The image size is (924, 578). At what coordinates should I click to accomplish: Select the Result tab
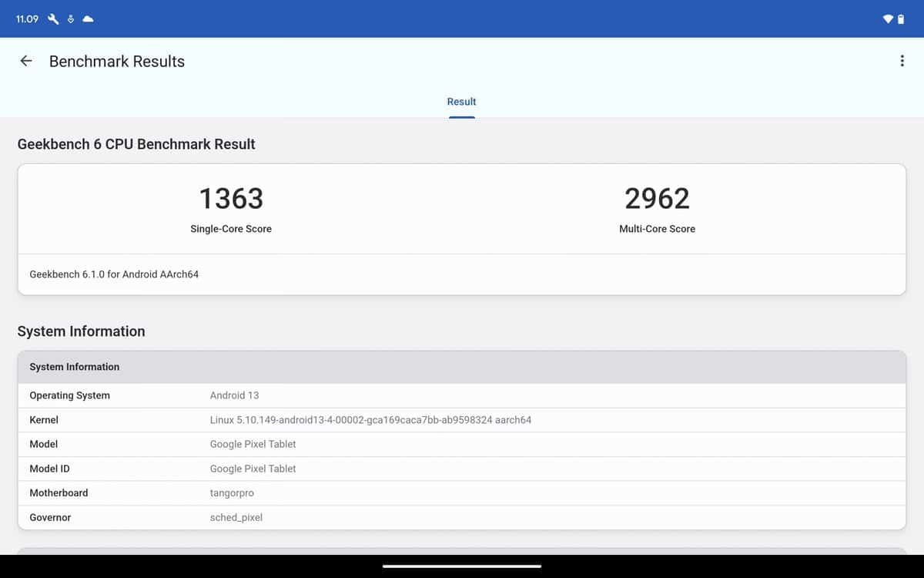point(461,102)
